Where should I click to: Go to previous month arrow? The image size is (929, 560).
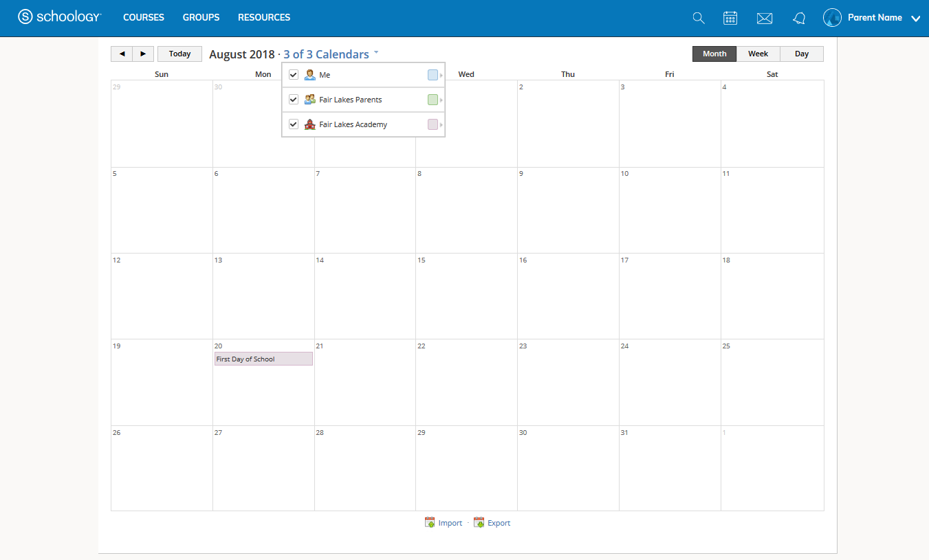(x=122, y=54)
